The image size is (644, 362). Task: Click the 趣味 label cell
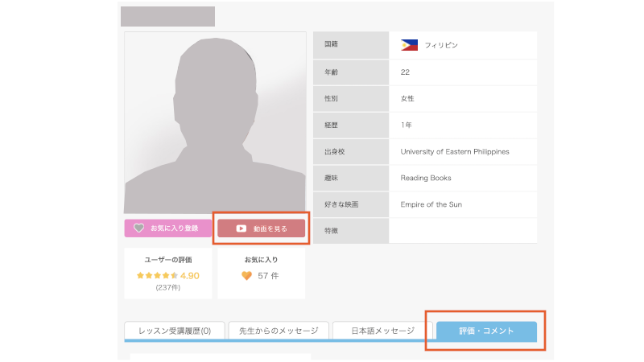tap(351, 178)
